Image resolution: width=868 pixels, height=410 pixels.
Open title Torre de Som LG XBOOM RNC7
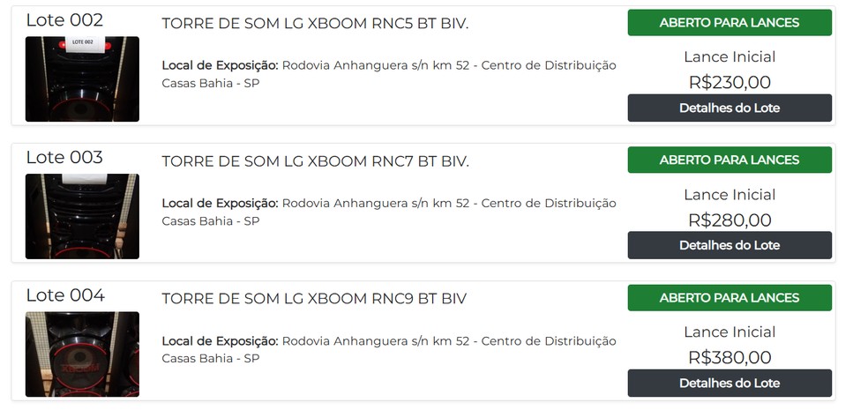point(315,161)
